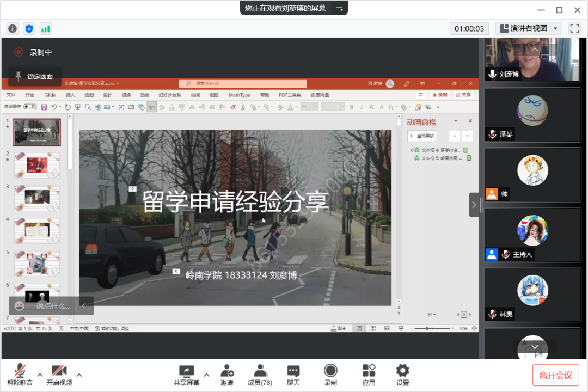Open the Chat (聊天) panel

tap(293, 375)
